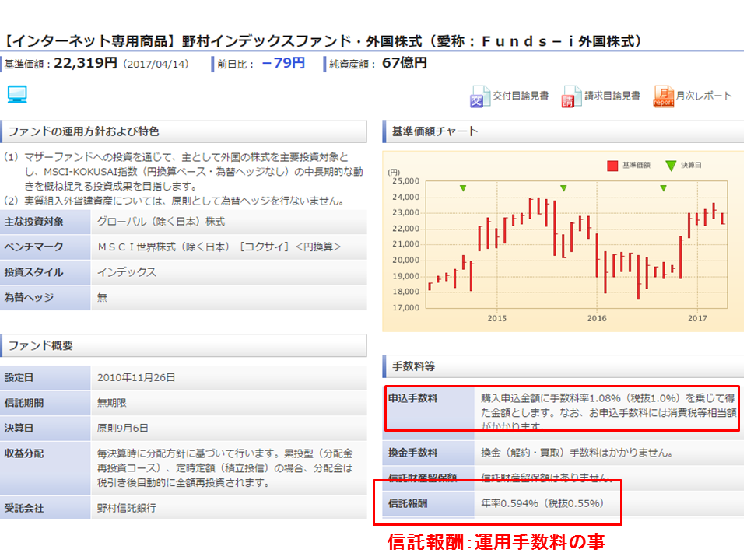Click the 2017 label on chart axis
The image size is (747, 560).
click(x=697, y=318)
